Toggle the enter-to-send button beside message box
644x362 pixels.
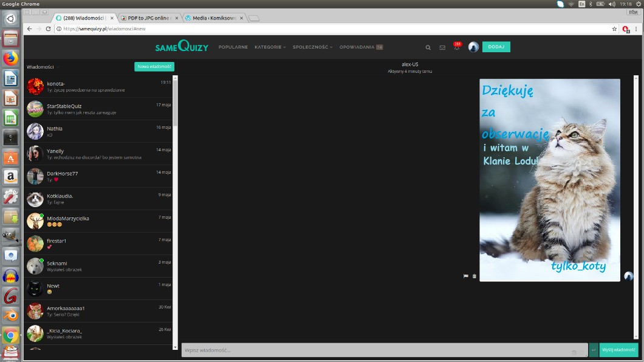click(x=594, y=350)
